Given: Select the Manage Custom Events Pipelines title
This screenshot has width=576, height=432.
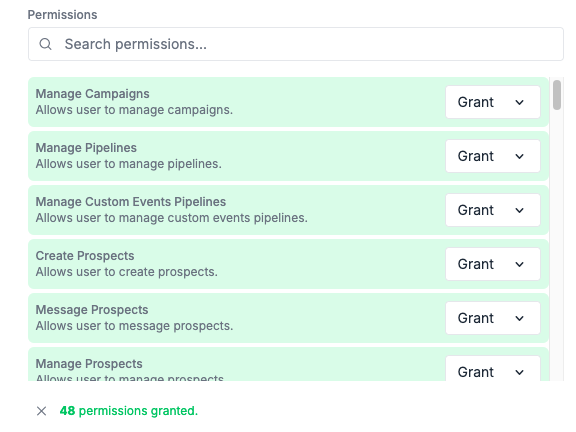Looking at the screenshot, I should click(x=131, y=202).
